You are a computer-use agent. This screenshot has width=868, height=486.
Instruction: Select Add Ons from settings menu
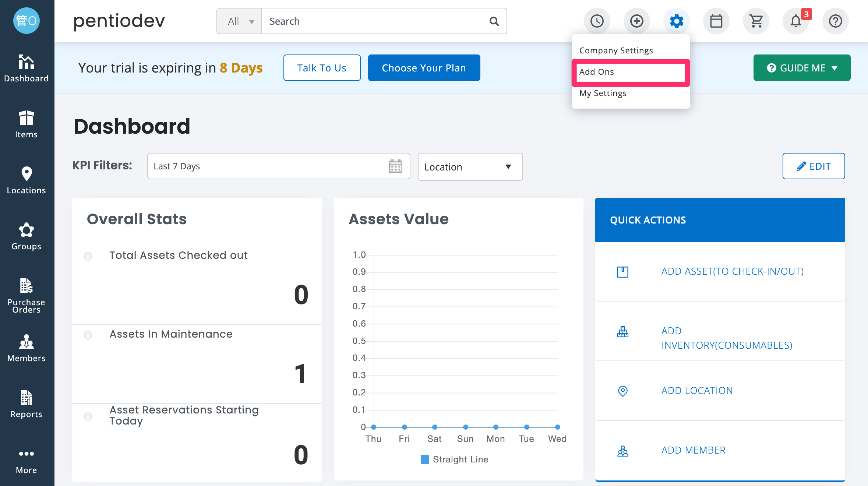631,72
